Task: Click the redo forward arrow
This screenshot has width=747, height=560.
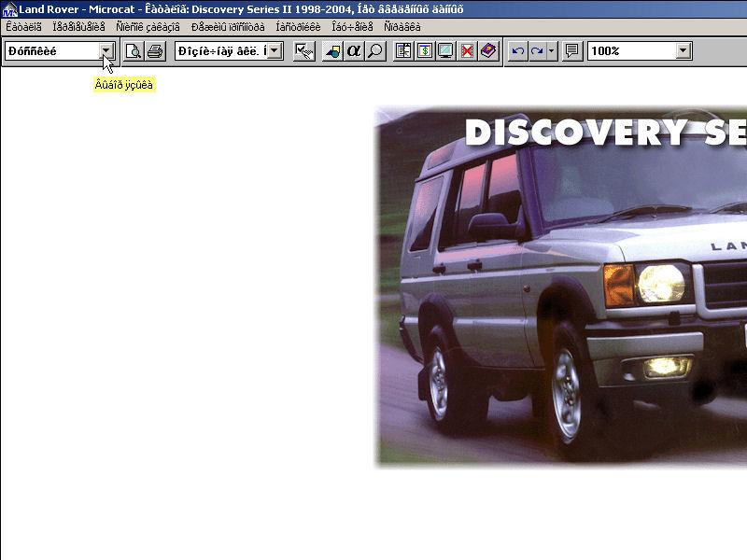Action: [x=537, y=51]
